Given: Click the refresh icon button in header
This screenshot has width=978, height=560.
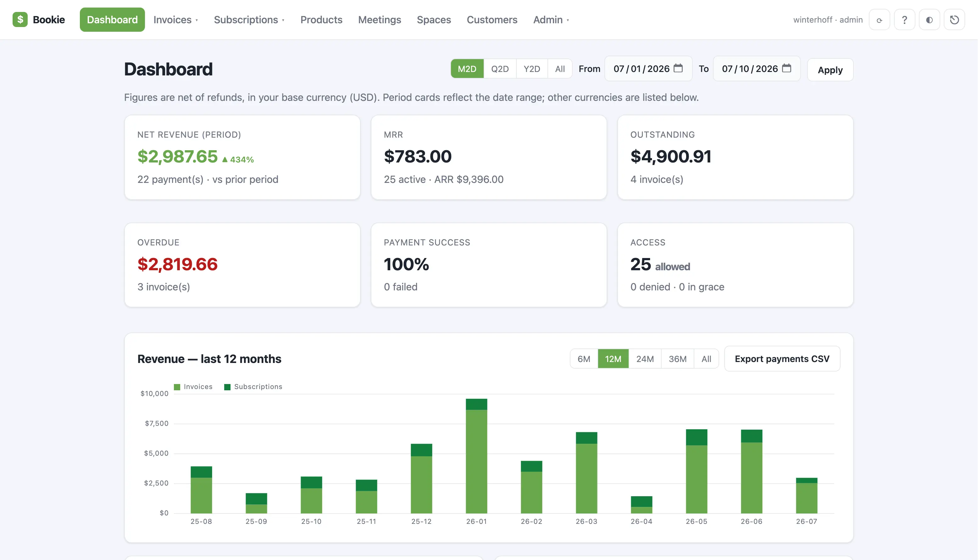Looking at the screenshot, I should point(880,20).
